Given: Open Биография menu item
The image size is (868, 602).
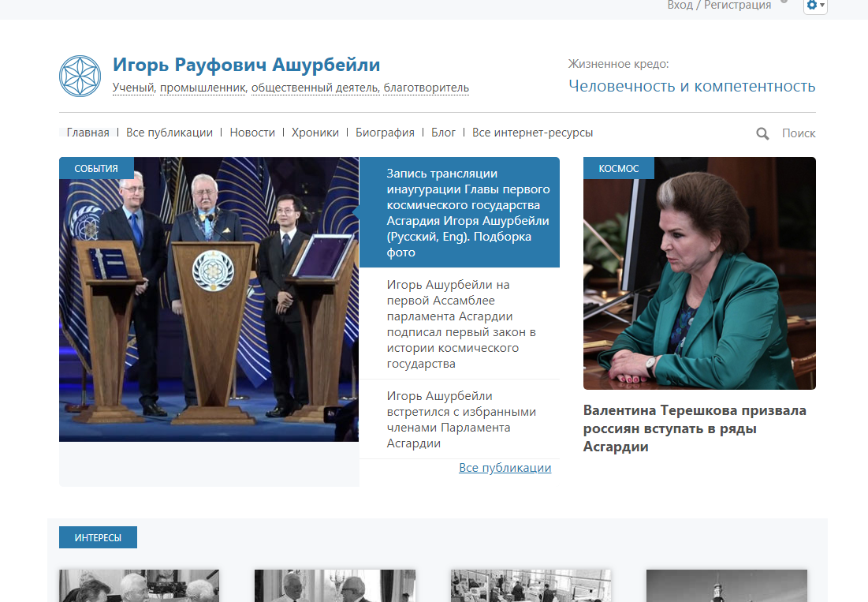Looking at the screenshot, I should 385,133.
